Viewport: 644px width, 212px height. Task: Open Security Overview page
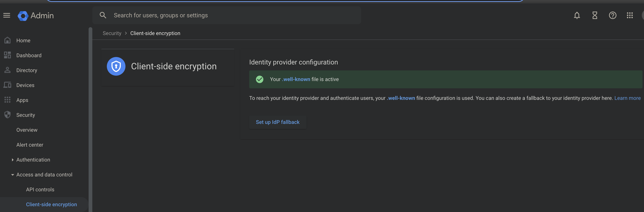pos(27,130)
